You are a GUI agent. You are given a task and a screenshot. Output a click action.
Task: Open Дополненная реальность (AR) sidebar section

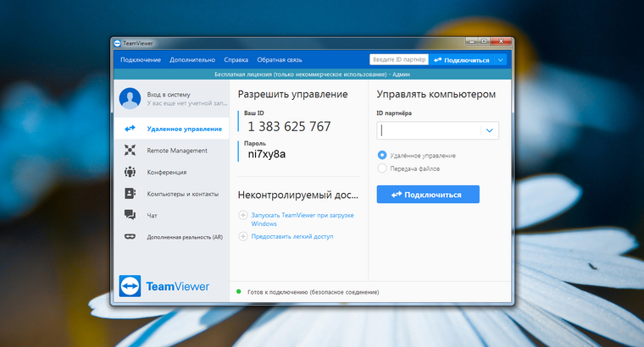[x=172, y=237]
